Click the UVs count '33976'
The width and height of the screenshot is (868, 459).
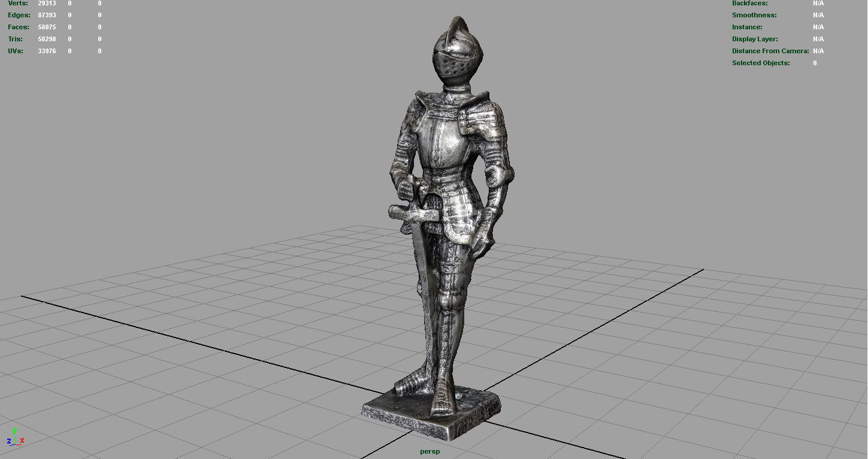[47, 51]
